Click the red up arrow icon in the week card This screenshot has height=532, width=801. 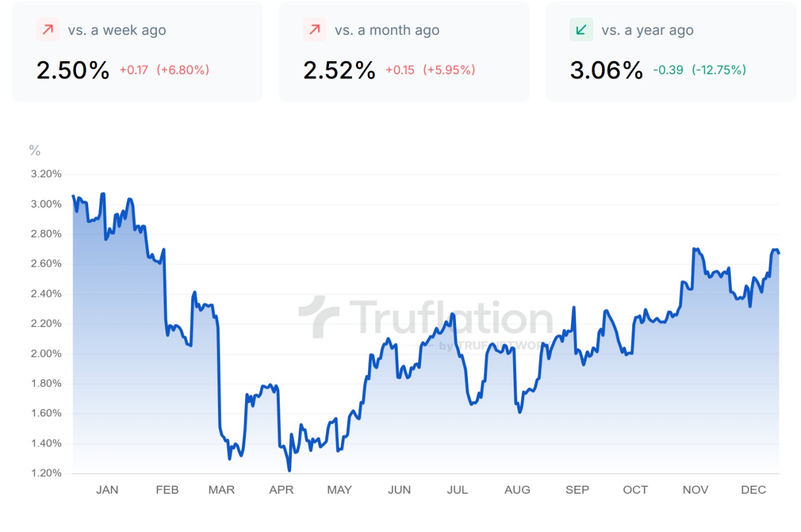point(48,29)
